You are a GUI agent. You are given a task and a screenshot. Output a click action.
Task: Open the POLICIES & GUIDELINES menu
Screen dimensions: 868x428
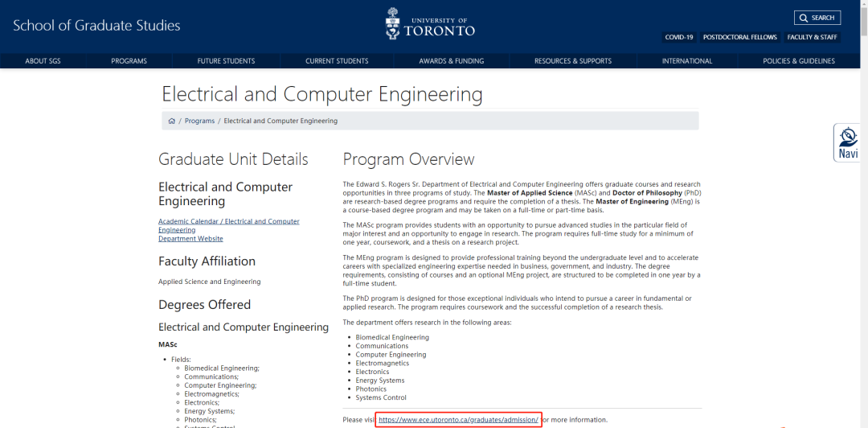coord(799,61)
